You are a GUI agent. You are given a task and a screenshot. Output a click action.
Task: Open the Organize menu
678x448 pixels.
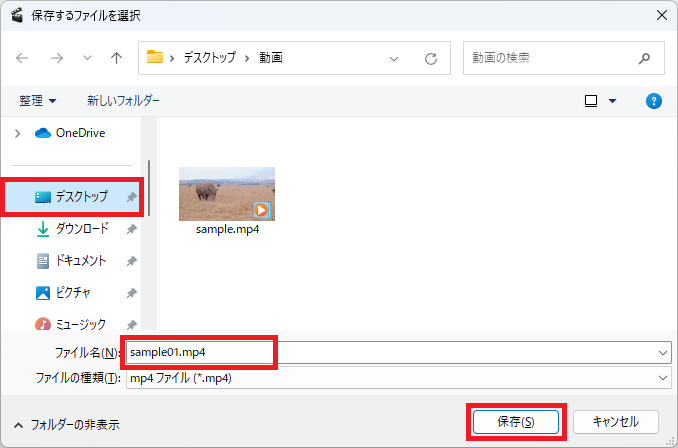click(38, 101)
